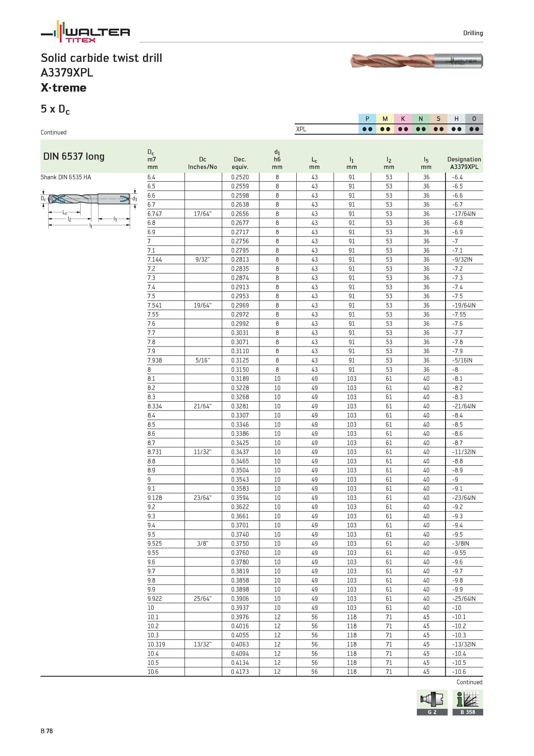Click the "l5 mm" column header

pyautogui.click(x=426, y=163)
